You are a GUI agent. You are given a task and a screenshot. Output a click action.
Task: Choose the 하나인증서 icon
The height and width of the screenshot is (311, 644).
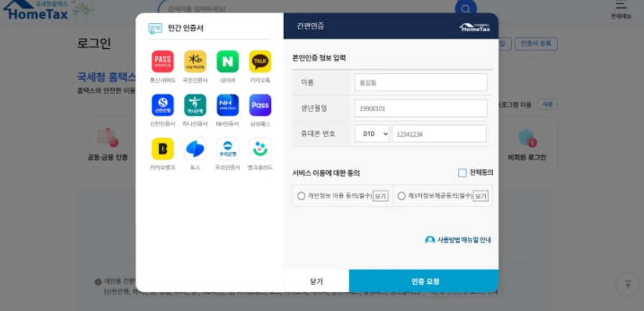[x=195, y=106]
